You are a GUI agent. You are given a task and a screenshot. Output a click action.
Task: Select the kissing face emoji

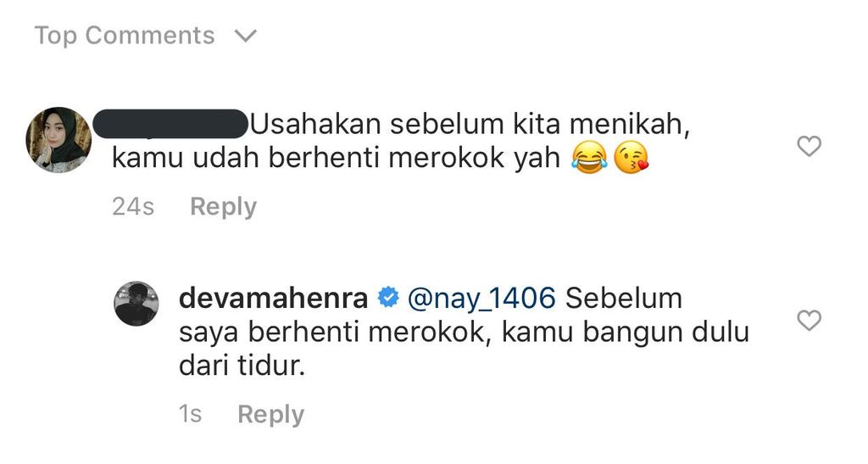click(631, 158)
